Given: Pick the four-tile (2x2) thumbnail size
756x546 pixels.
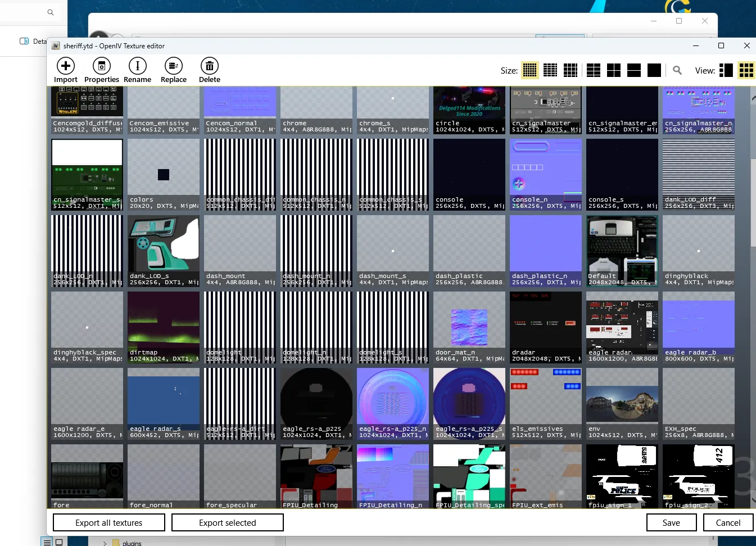Looking at the screenshot, I should tap(613, 70).
